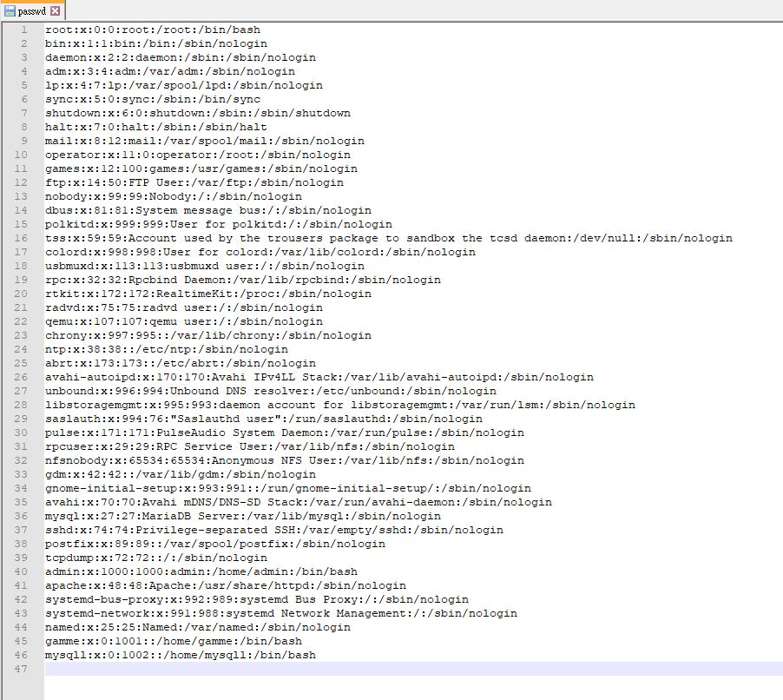
Task: Click the nfsnobody Anonymous NFS User line
Action: coord(285,460)
